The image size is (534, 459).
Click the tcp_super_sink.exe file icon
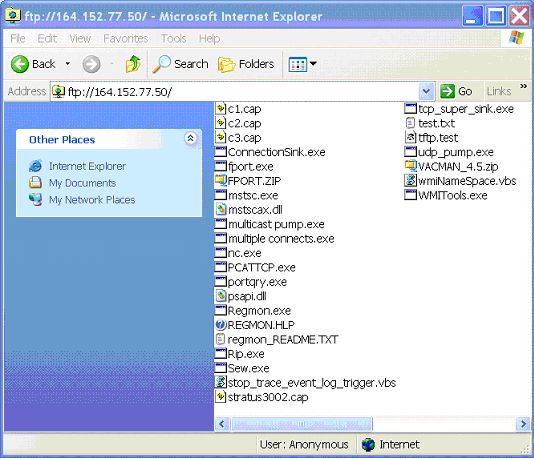click(410, 109)
